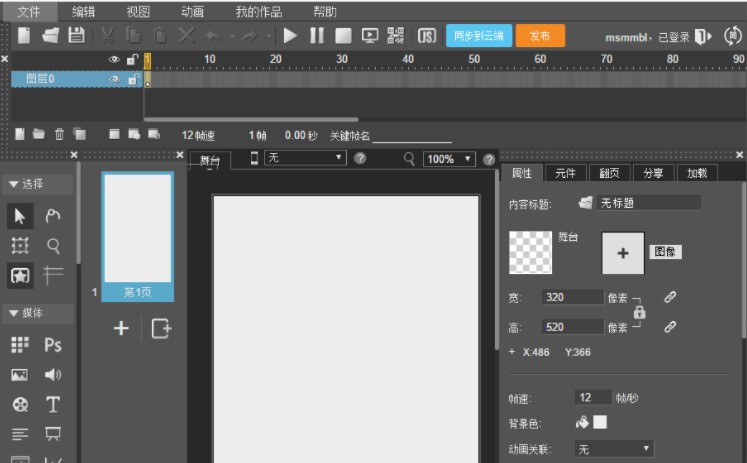Toggle the width-height aspect ratio lock

(x=639, y=312)
